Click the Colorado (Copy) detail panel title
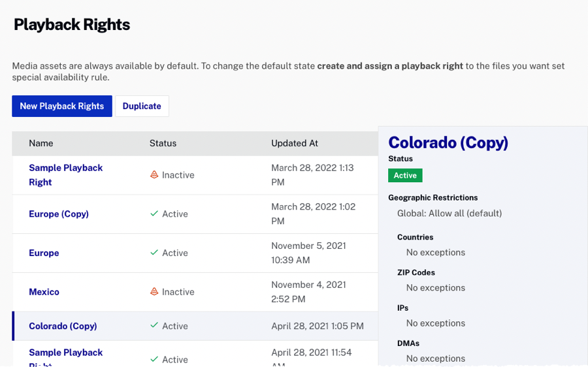The width and height of the screenshot is (588, 367). coord(448,143)
